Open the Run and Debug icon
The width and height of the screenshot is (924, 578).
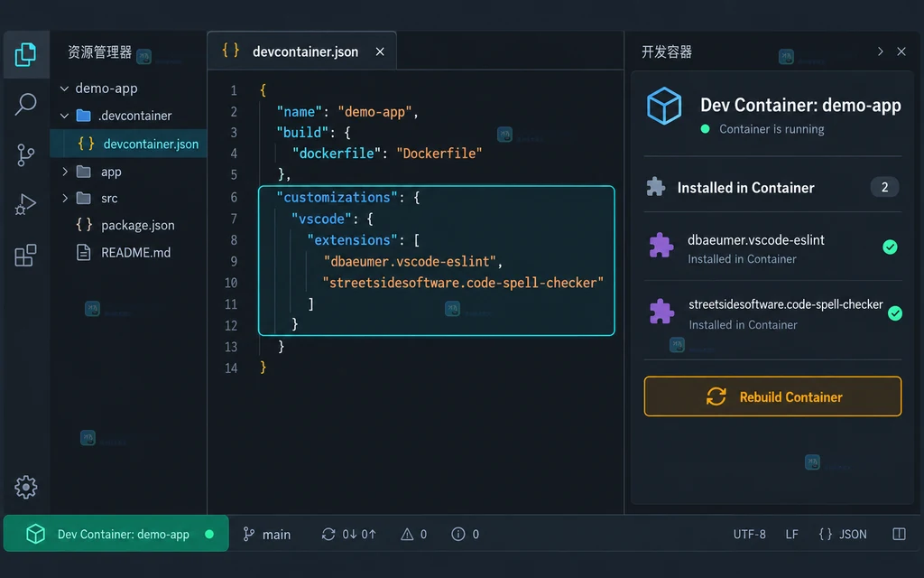(x=25, y=204)
